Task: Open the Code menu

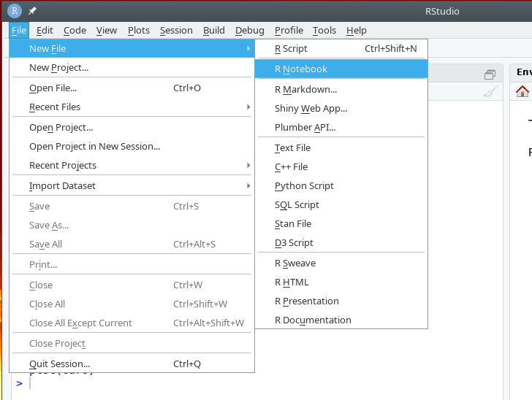Action: coord(75,31)
